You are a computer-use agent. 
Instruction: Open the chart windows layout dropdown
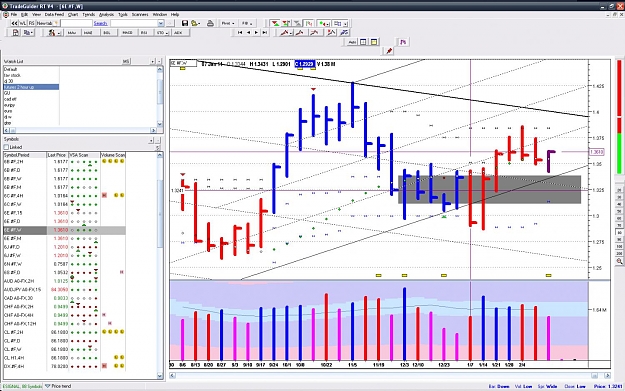point(340,23)
